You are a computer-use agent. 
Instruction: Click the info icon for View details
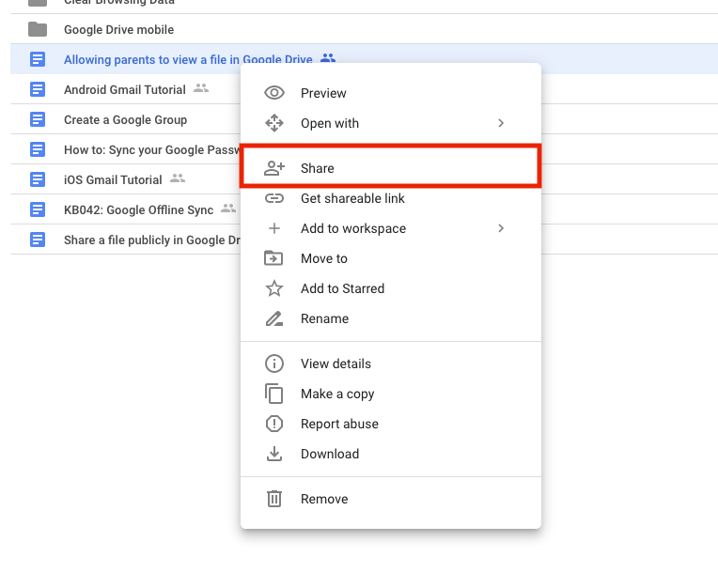click(274, 364)
